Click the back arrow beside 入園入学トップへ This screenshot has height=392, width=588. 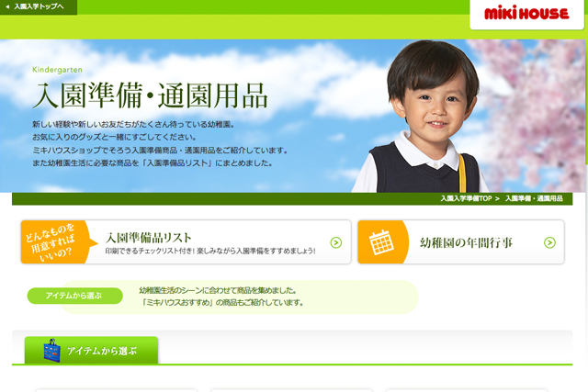click(7, 6)
